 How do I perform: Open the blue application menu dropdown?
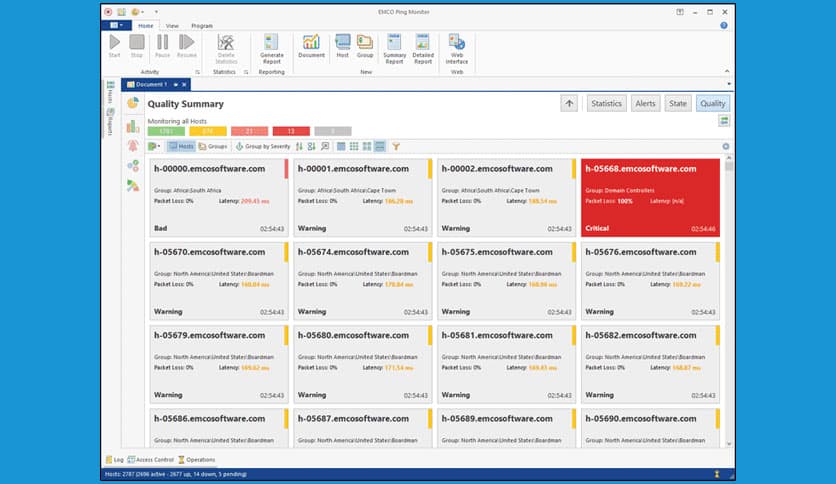point(119,25)
